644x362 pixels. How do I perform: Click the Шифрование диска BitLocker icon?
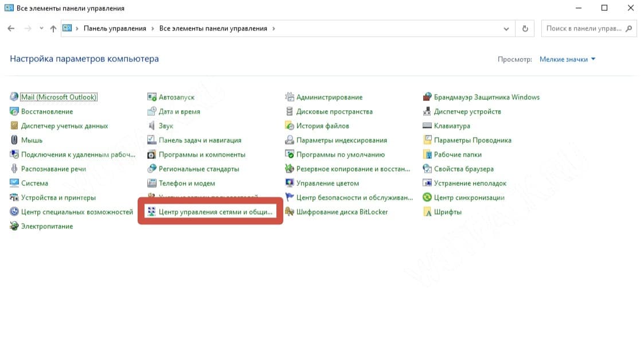click(x=290, y=212)
